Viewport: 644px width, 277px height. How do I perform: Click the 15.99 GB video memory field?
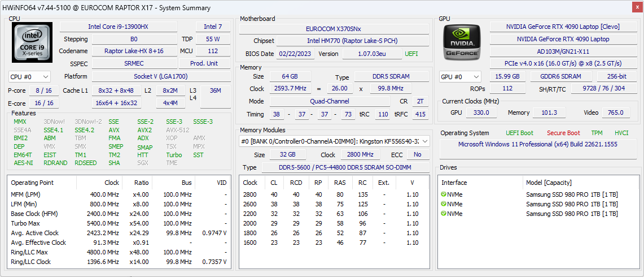point(507,76)
